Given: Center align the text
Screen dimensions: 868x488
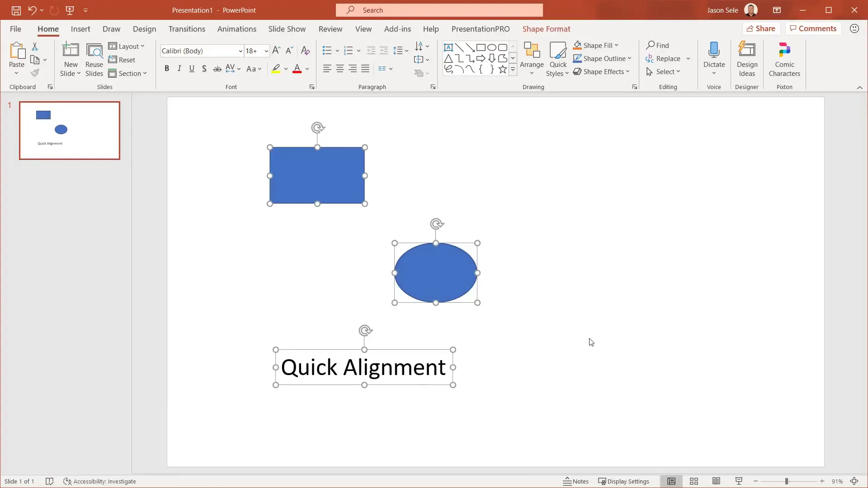Looking at the screenshot, I should pyautogui.click(x=340, y=69).
